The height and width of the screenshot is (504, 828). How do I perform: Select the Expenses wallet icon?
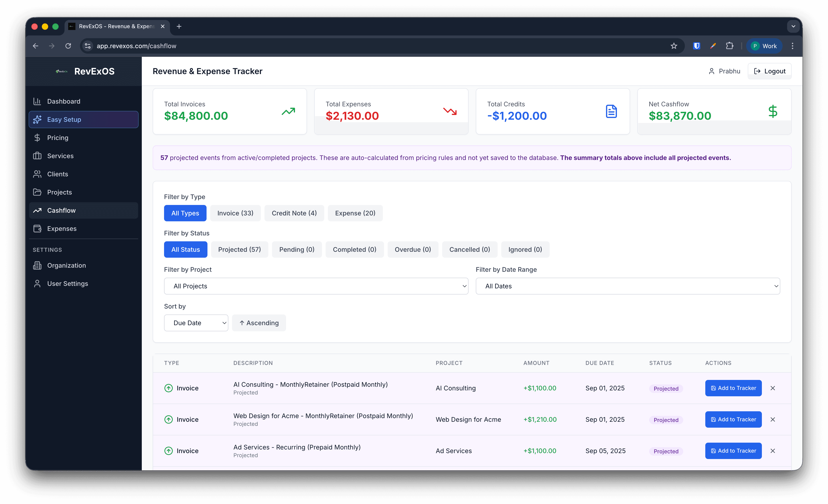tap(38, 228)
